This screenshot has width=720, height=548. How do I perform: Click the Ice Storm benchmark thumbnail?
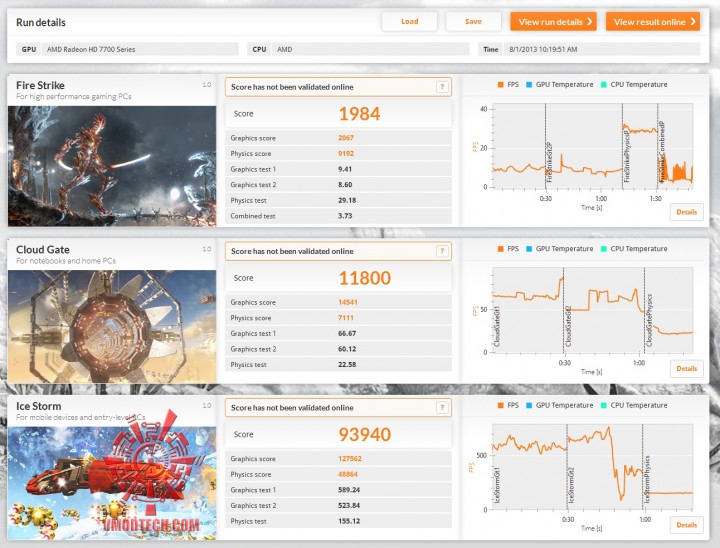coord(112,483)
